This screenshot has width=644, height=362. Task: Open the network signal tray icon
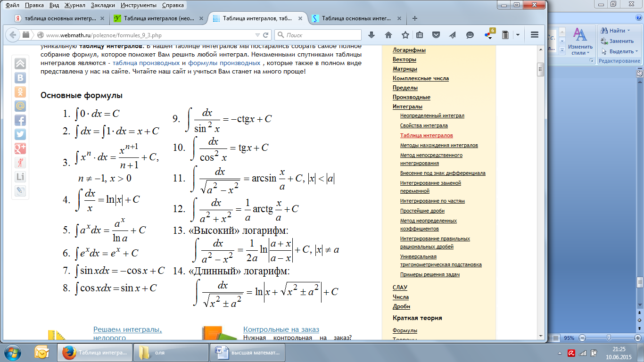pyautogui.click(x=583, y=352)
